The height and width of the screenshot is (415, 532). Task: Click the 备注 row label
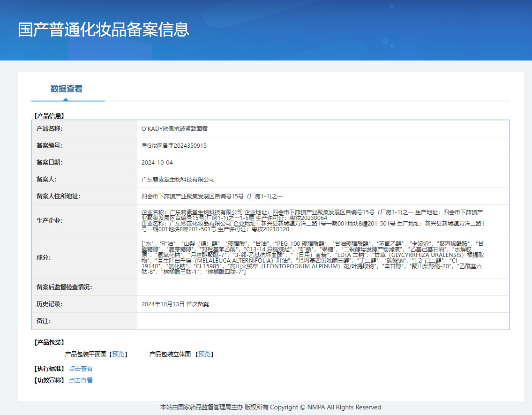(44, 321)
